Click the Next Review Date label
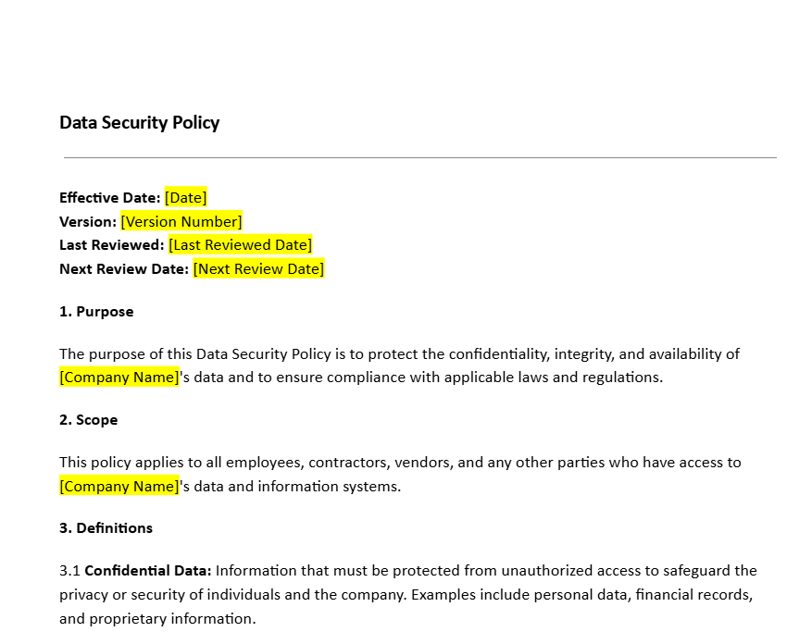 124,269
